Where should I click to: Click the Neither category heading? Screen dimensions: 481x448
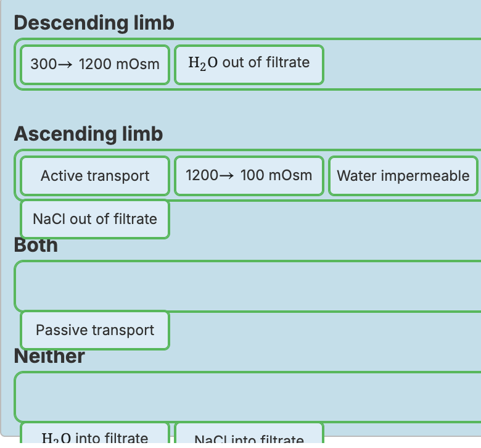pyautogui.click(x=49, y=357)
